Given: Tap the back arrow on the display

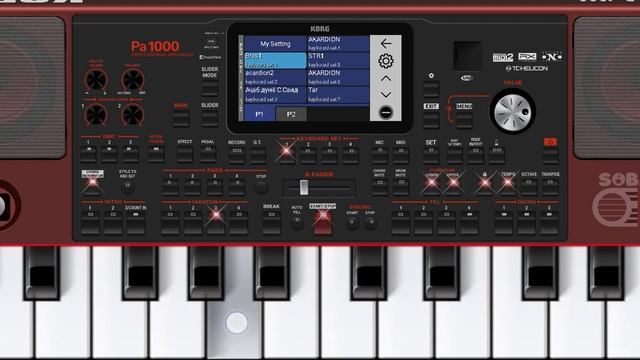Looking at the screenshot, I should [x=386, y=44].
